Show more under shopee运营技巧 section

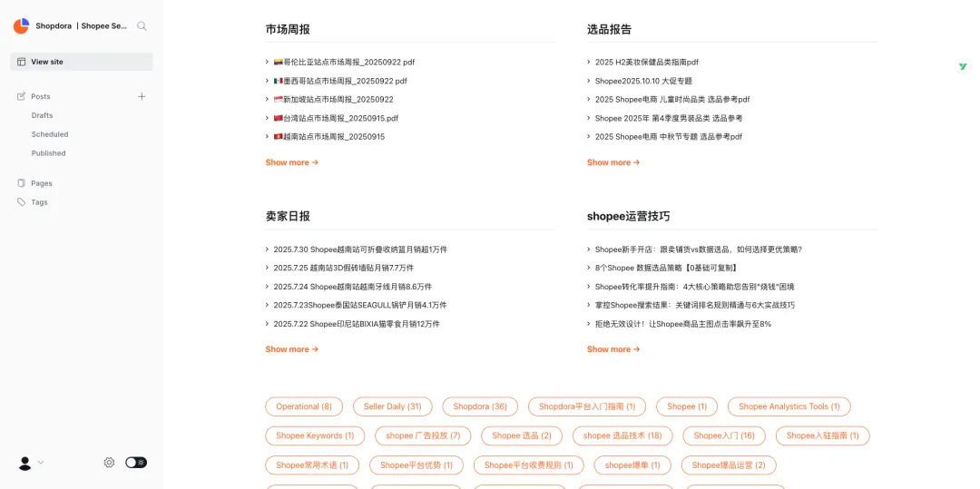[x=612, y=349]
